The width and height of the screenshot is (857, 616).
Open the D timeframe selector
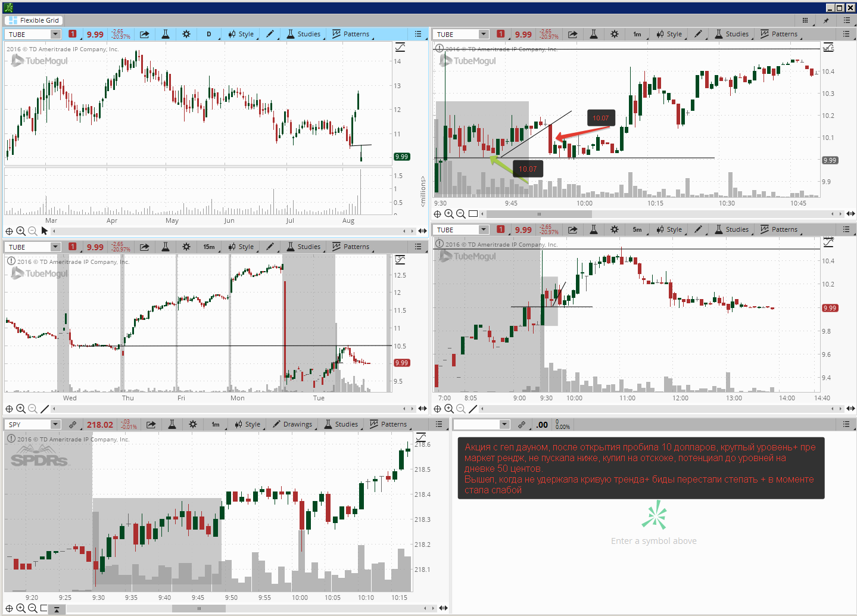pyautogui.click(x=209, y=35)
